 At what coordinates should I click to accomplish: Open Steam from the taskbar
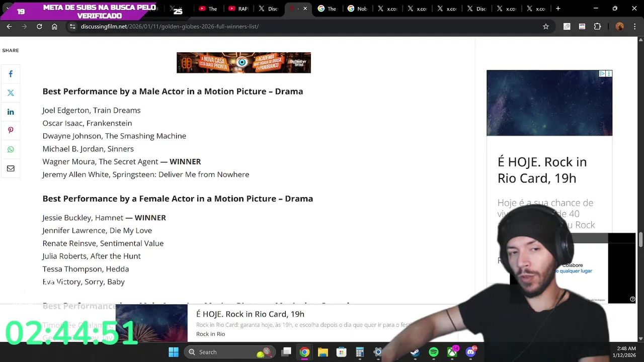coord(415,352)
